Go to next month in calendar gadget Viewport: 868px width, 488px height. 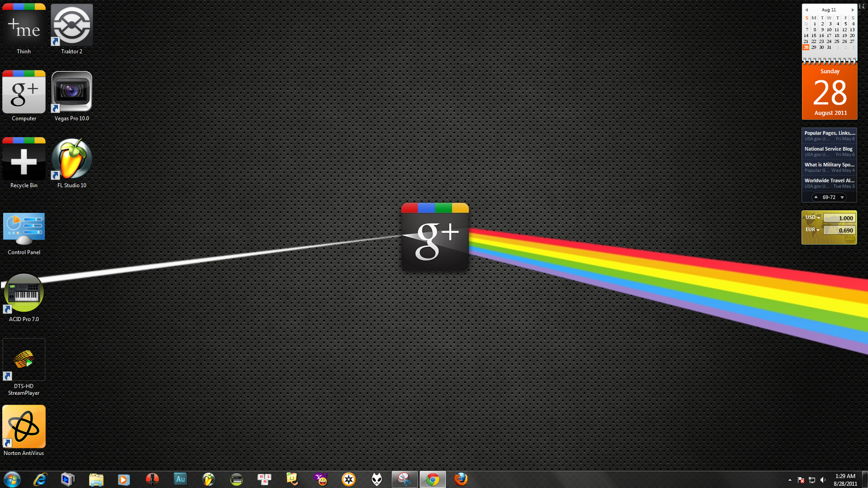tap(852, 10)
